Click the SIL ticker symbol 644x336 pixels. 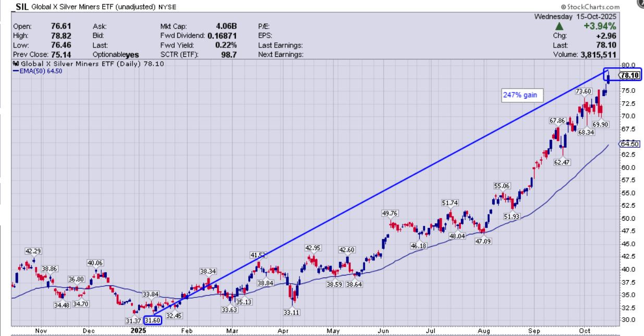point(22,7)
